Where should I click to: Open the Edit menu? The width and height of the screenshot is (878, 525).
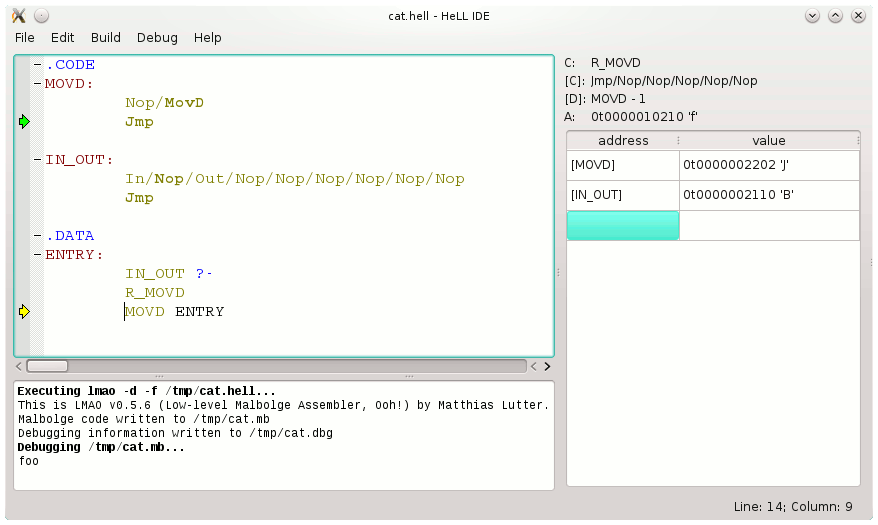(x=62, y=38)
